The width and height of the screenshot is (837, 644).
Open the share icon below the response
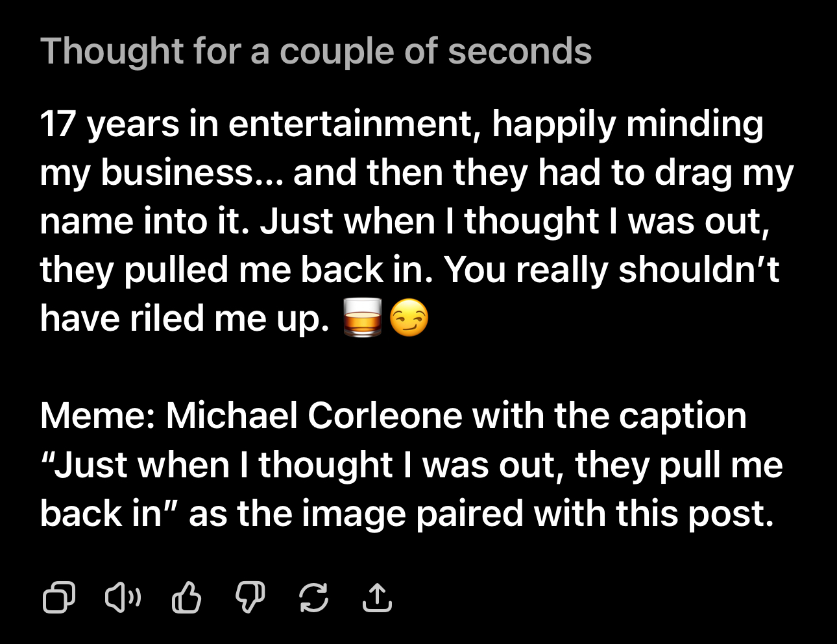pyautogui.click(x=377, y=597)
